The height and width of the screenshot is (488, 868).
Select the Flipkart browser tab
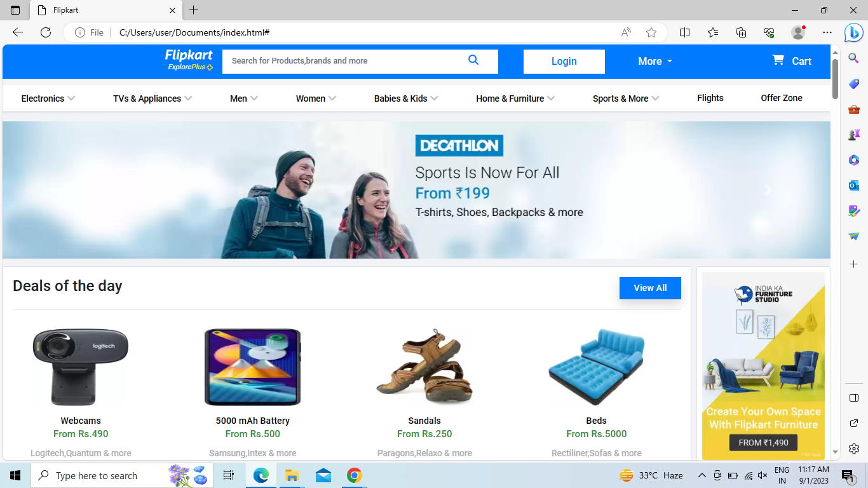click(107, 10)
